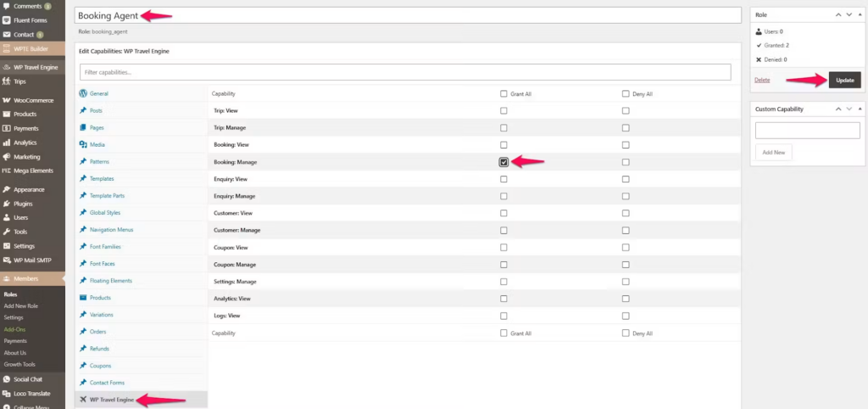This screenshot has width=868, height=409.
Task: Click the Plugins plug icon
Action: click(6, 204)
